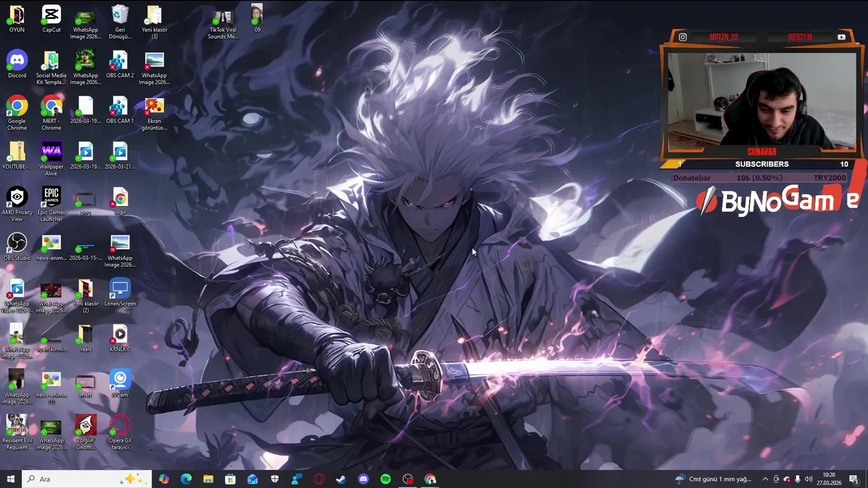
Task: Open the volume control speaker icon
Action: (808, 479)
